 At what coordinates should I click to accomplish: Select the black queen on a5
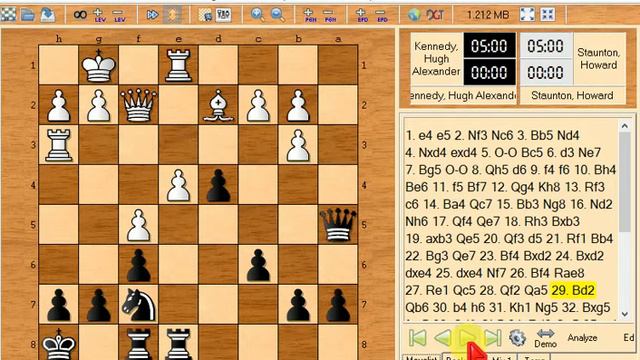pos(338,225)
